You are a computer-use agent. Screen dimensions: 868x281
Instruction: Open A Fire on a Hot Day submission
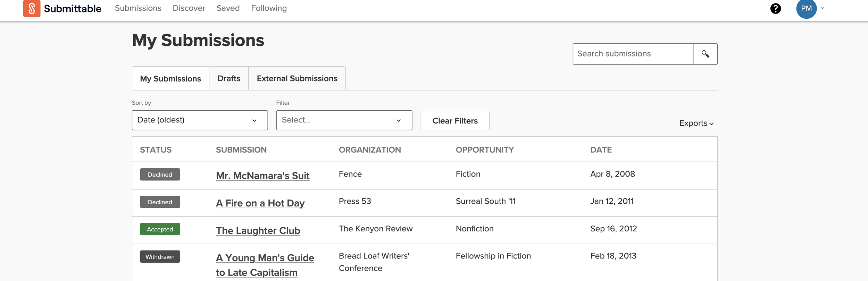[260, 203]
